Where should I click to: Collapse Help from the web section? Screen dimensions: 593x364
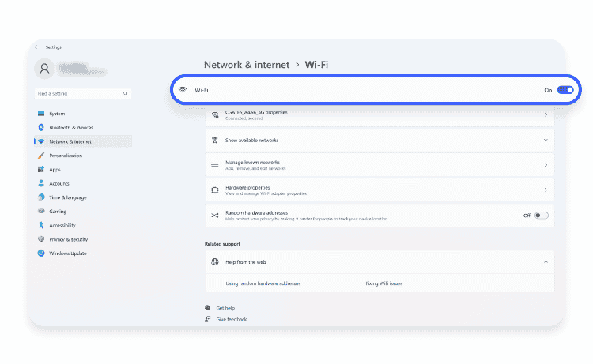click(x=546, y=261)
